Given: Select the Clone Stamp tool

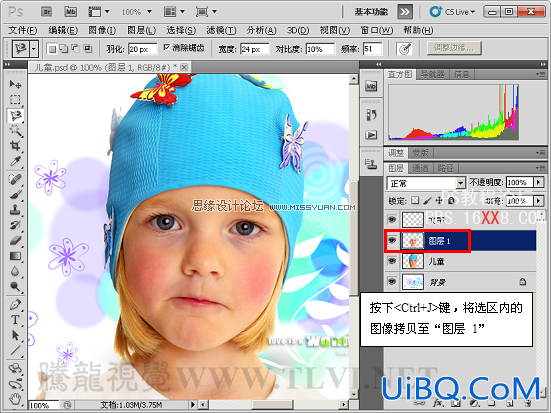Looking at the screenshot, I should 15,210.
